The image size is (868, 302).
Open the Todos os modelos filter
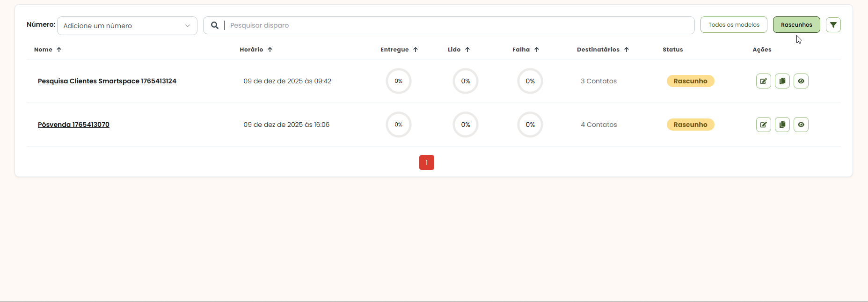pos(733,25)
